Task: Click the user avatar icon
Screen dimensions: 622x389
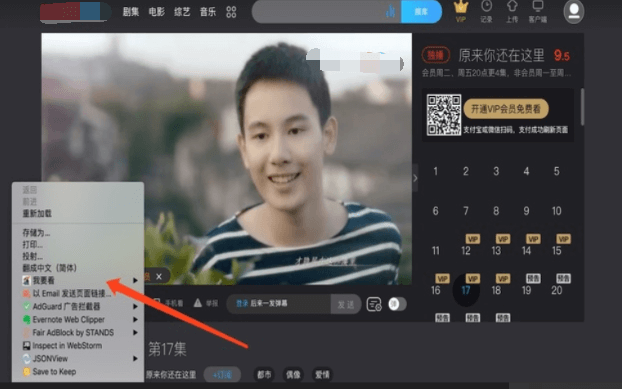Action: coord(574,11)
